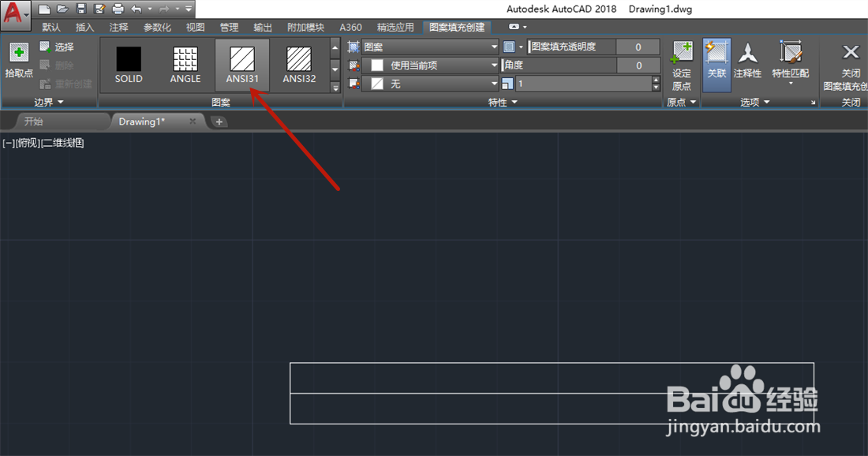This screenshot has height=456, width=868.
Task: Open the AutoCAD application menu
Action: (15, 14)
